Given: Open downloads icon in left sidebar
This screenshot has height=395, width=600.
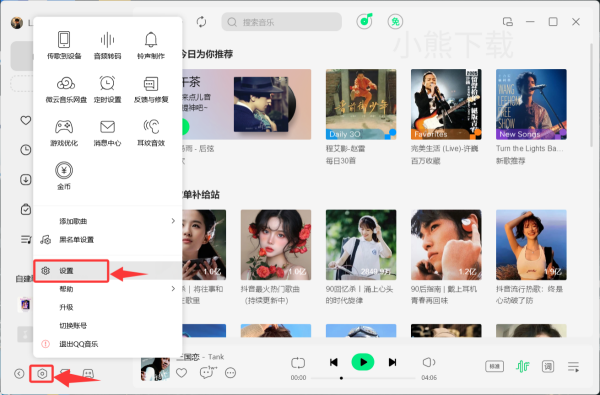Looking at the screenshot, I should click(x=26, y=180).
